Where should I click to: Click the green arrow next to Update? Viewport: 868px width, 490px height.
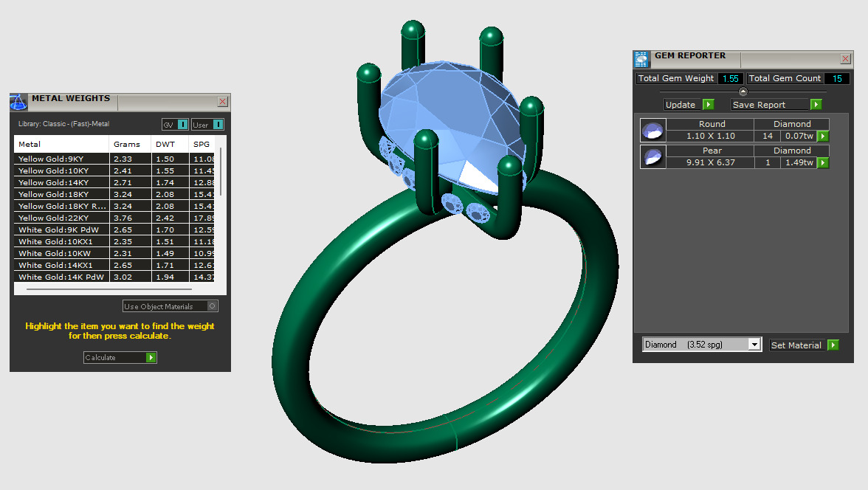tap(708, 105)
